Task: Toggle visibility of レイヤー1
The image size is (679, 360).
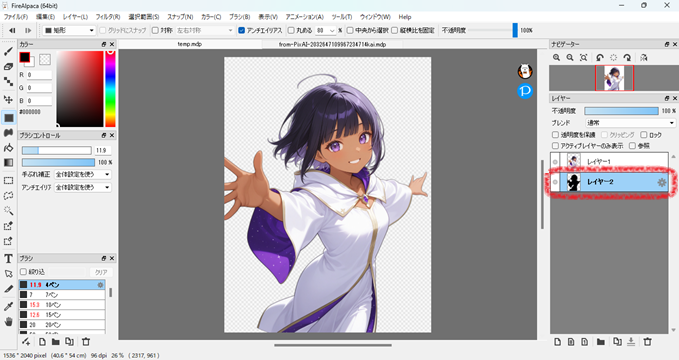Action: [x=555, y=162]
